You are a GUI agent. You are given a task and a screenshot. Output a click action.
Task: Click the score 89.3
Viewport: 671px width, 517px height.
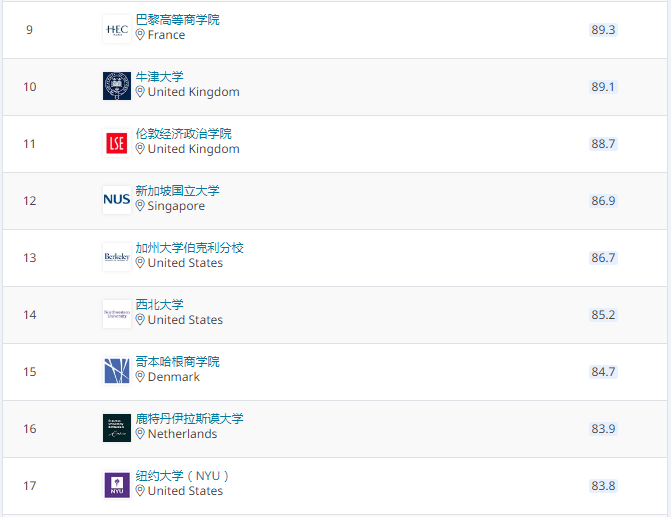click(x=603, y=30)
